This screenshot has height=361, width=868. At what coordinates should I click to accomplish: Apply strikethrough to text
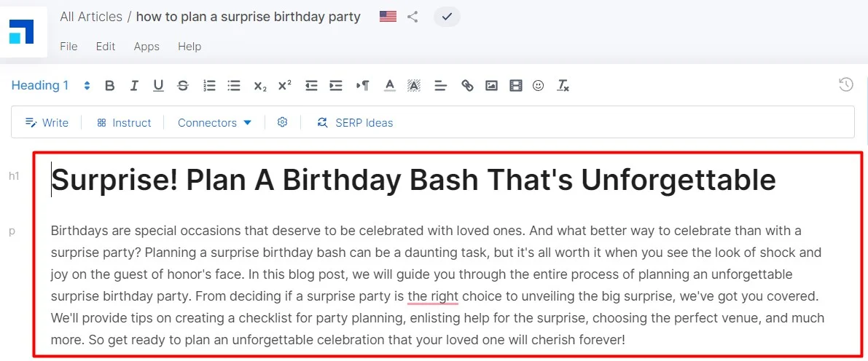coord(183,86)
